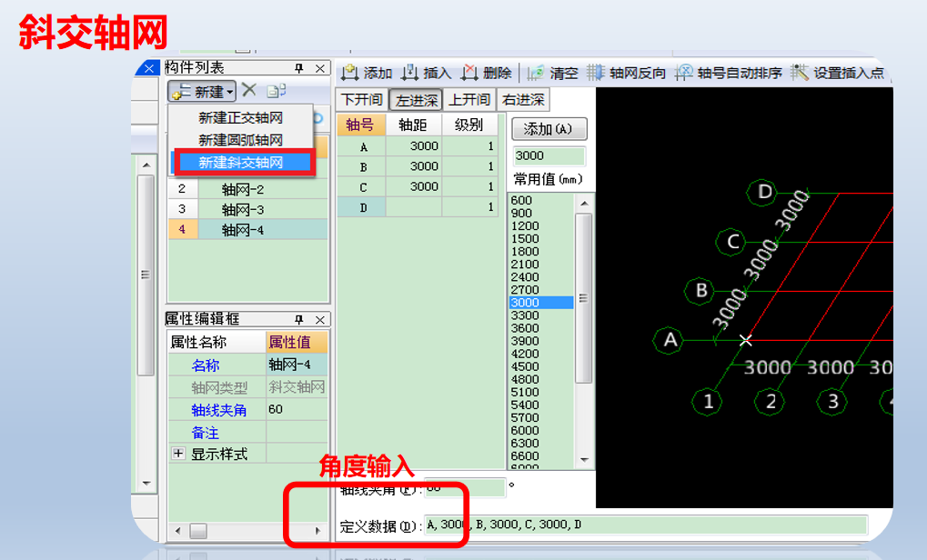Expand the 显示样式 property node
This screenshot has height=560, width=927.
tap(178, 452)
